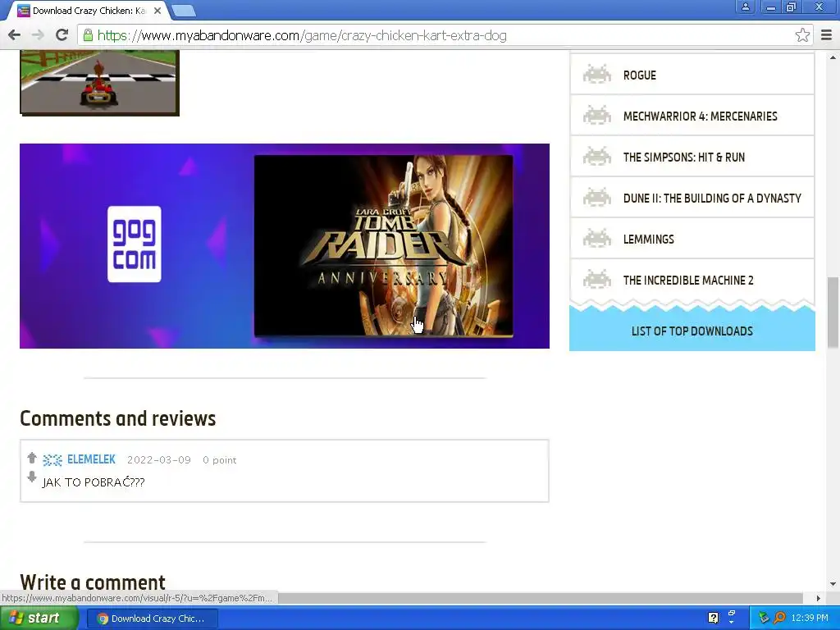Click the magnifier search tray icon
Viewport: 840px width, 630px height.
pyautogui.click(x=779, y=618)
